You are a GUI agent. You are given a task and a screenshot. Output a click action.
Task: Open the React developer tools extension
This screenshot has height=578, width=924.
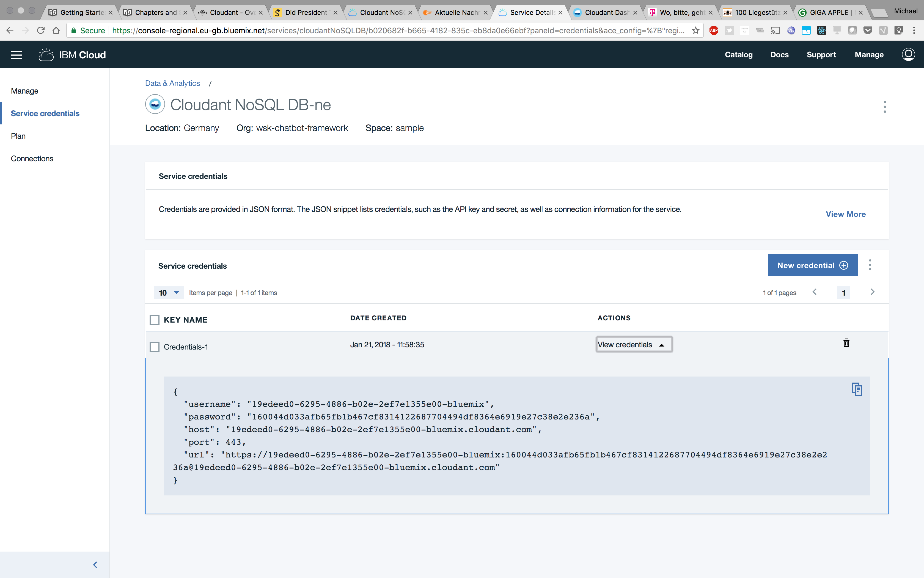click(821, 30)
